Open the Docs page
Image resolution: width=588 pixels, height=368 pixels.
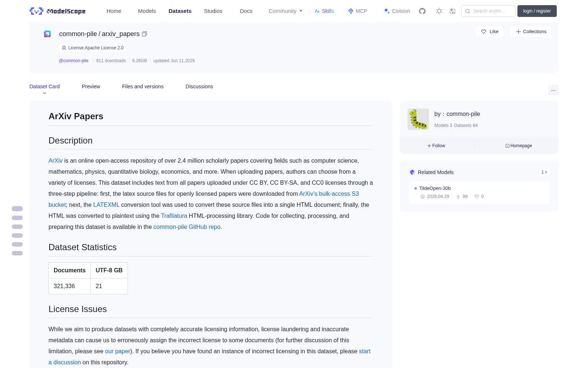[x=246, y=11]
